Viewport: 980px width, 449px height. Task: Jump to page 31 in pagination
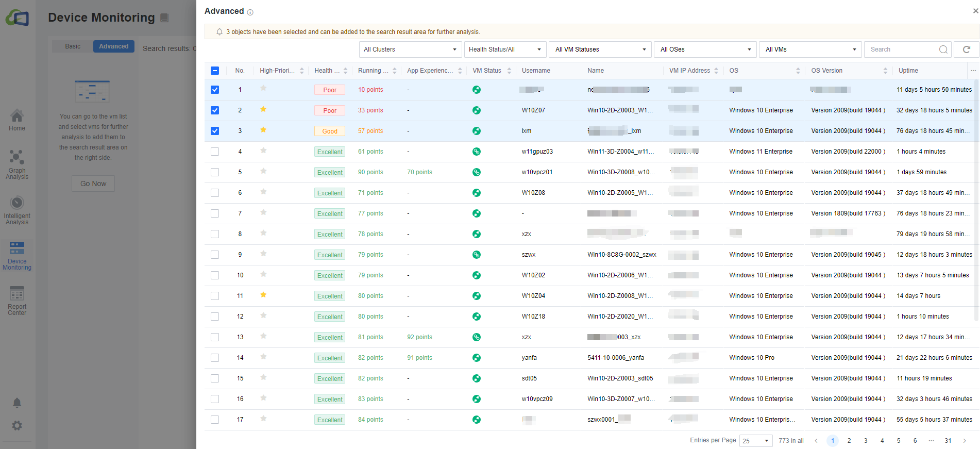point(948,441)
